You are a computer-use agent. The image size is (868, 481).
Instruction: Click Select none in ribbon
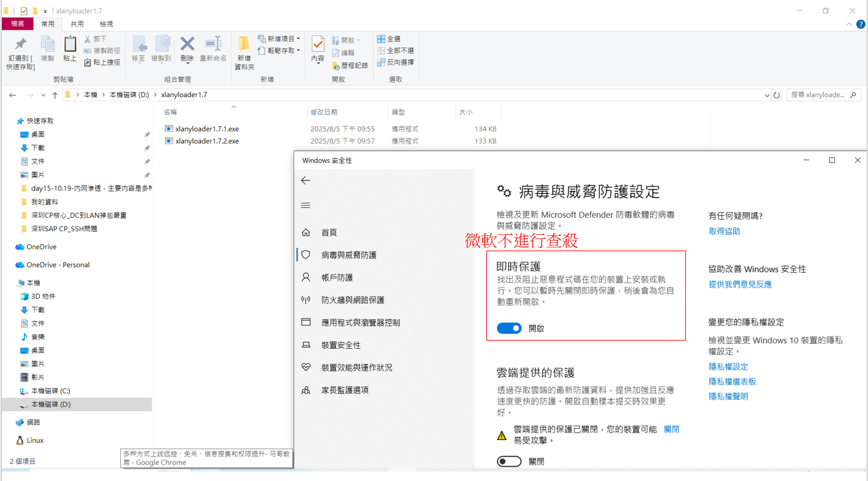pyautogui.click(x=396, y=50)
